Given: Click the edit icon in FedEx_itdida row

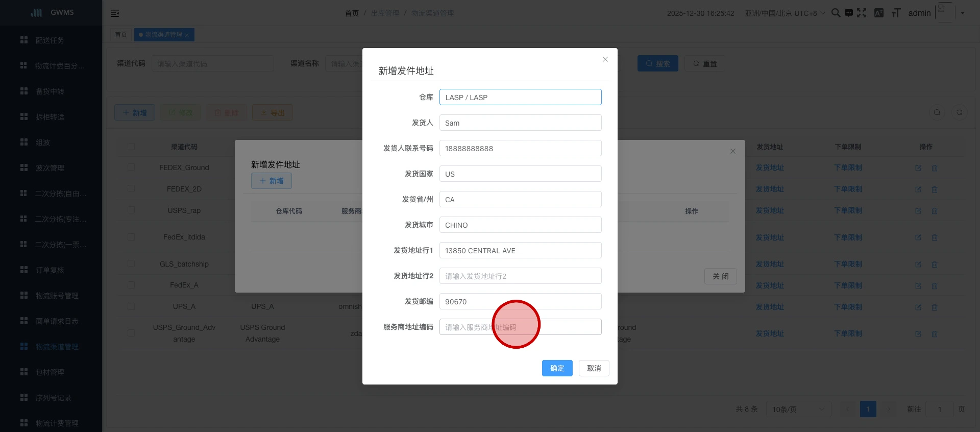Looking at the screenshot, I should 918,237.
